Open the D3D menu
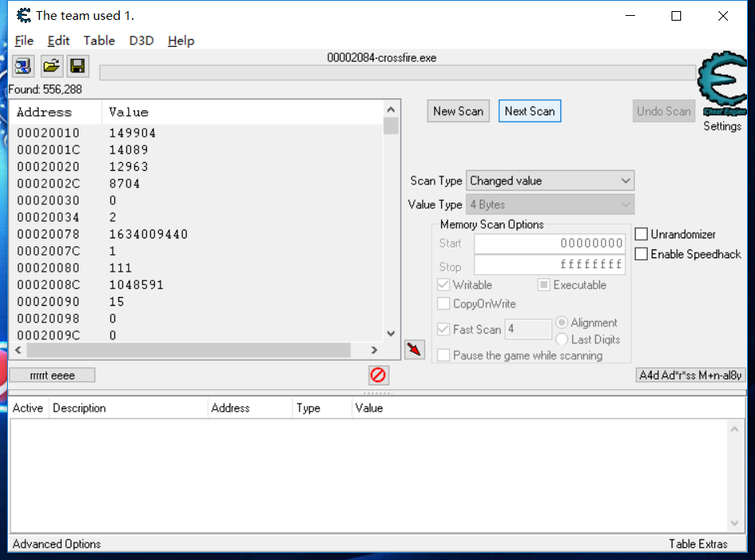The image size is (755, 560). (x=141, y=41)
